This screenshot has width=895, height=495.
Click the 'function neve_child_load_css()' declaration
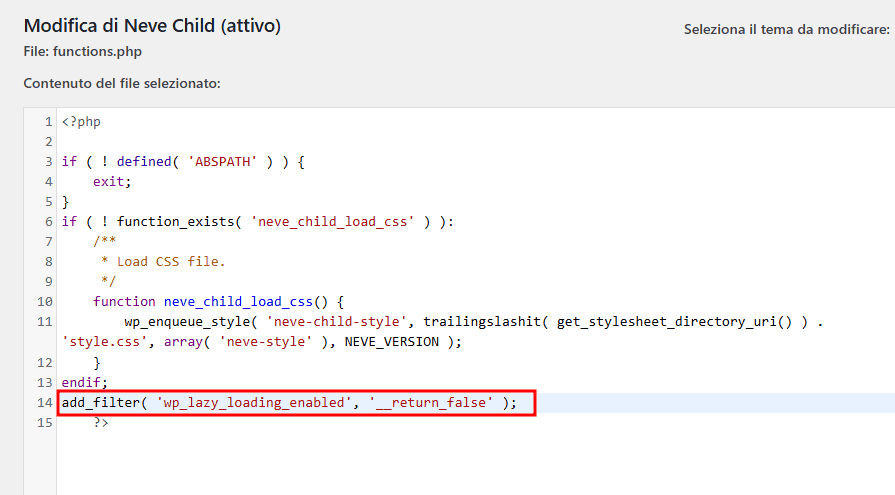[211, 301]
